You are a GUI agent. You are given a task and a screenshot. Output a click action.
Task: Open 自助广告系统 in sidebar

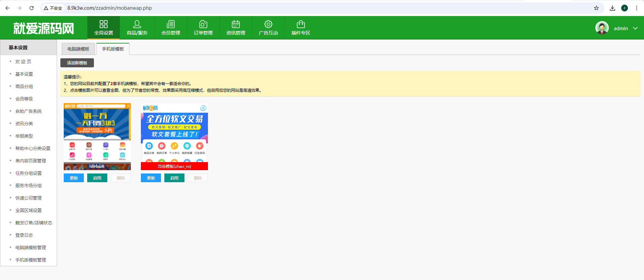[29, 111]
